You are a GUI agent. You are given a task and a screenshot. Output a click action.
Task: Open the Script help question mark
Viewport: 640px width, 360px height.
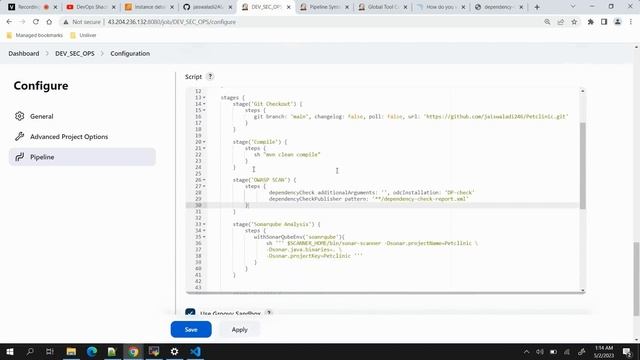210,77
